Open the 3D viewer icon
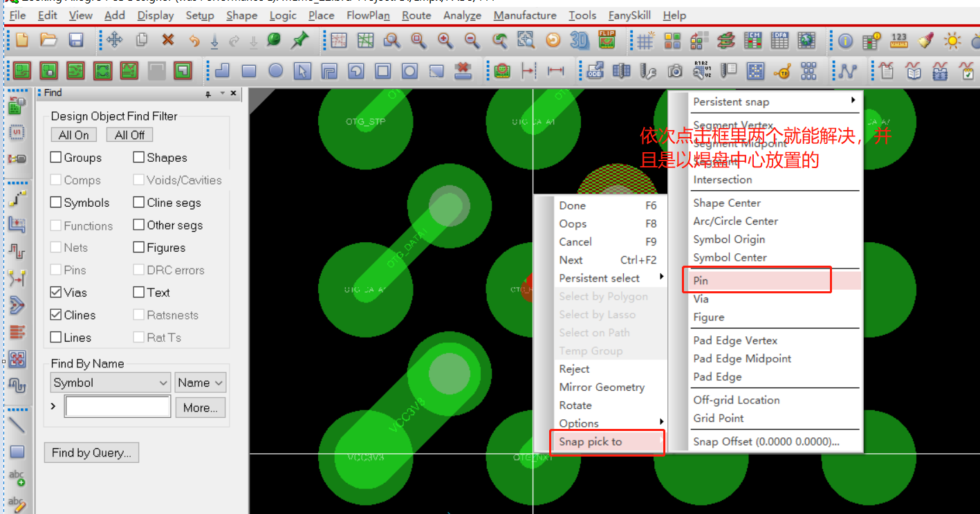This screenshot has width=980, height=514. [580, 41]
